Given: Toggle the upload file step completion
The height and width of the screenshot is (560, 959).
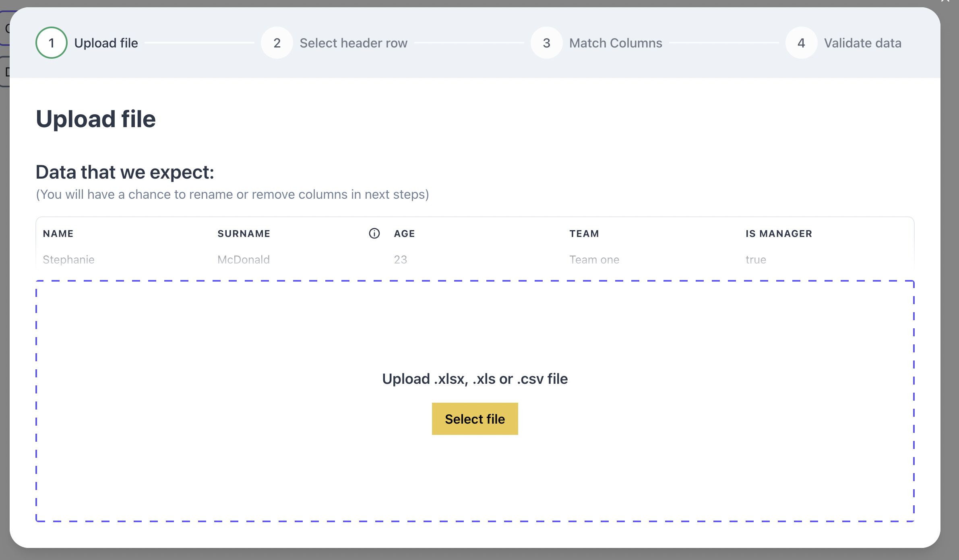Looking at the screenshot, I should pos(51,43).
